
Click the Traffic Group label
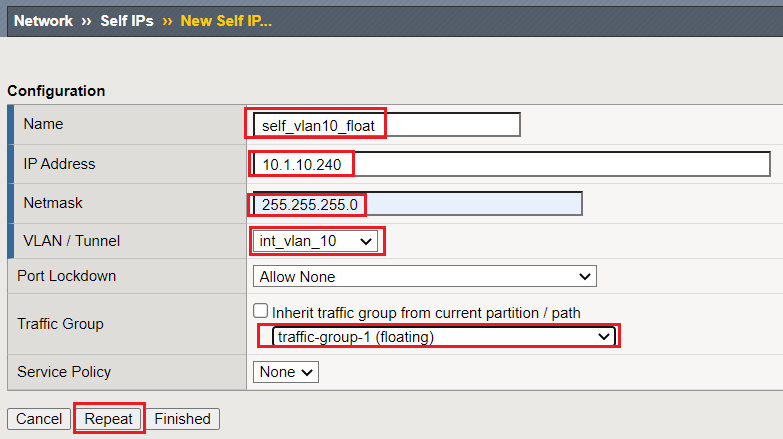click(60, 324)
